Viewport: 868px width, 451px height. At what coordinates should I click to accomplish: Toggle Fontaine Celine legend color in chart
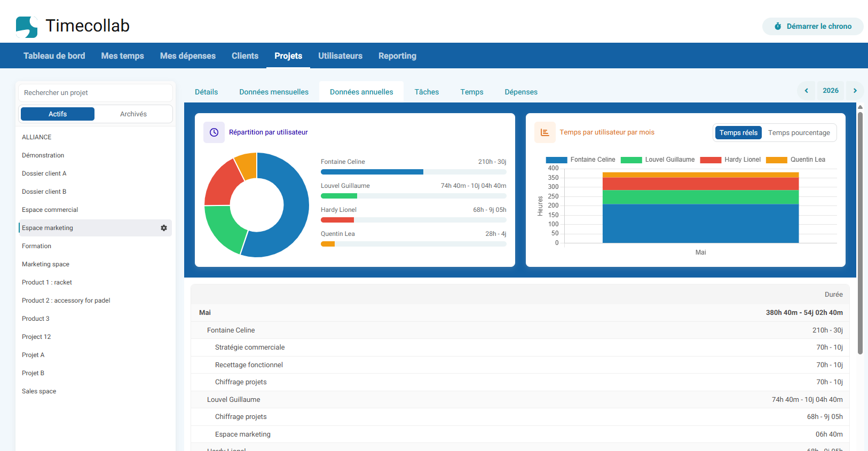point(556,160)
